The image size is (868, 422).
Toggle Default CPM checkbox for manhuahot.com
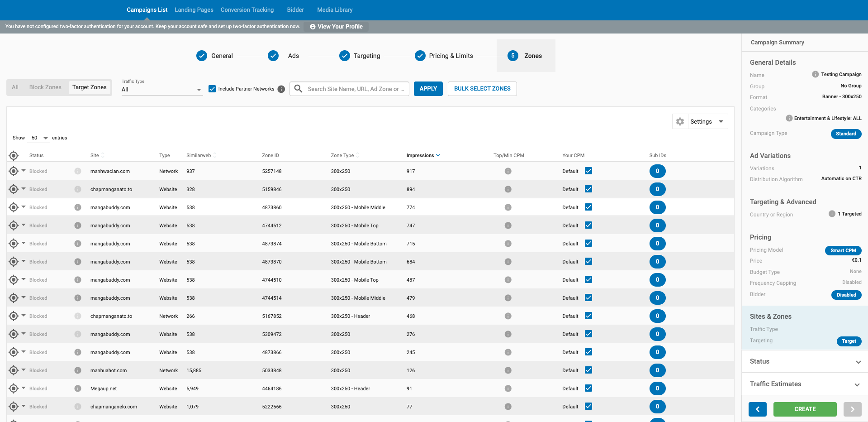click(588, 370)
